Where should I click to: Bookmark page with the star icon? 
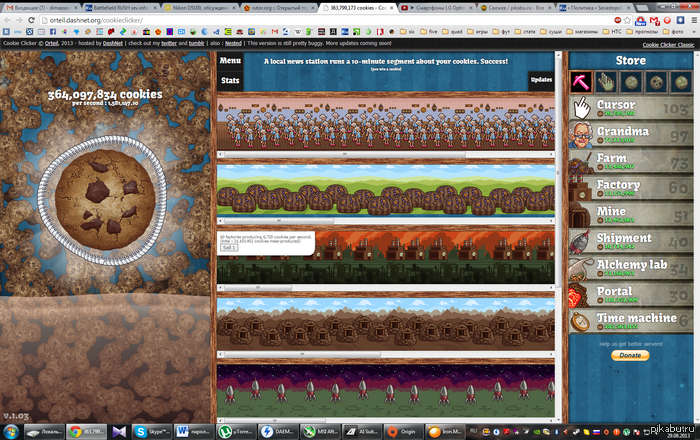(x=627, y=20)
